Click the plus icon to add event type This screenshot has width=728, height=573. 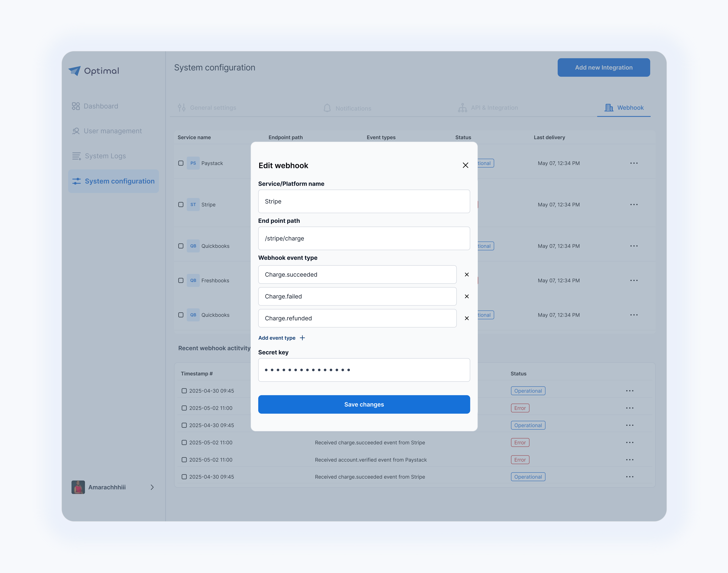click(302, 338)
